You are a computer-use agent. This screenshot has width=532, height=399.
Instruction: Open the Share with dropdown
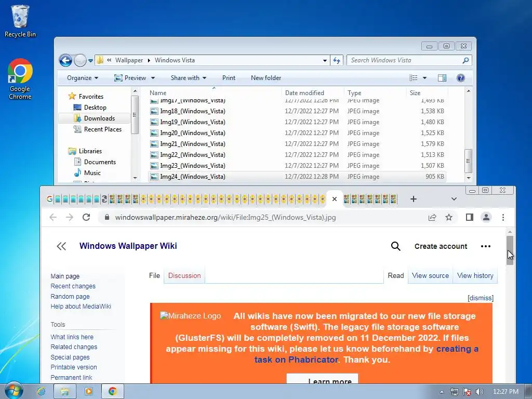coord(188,78)
